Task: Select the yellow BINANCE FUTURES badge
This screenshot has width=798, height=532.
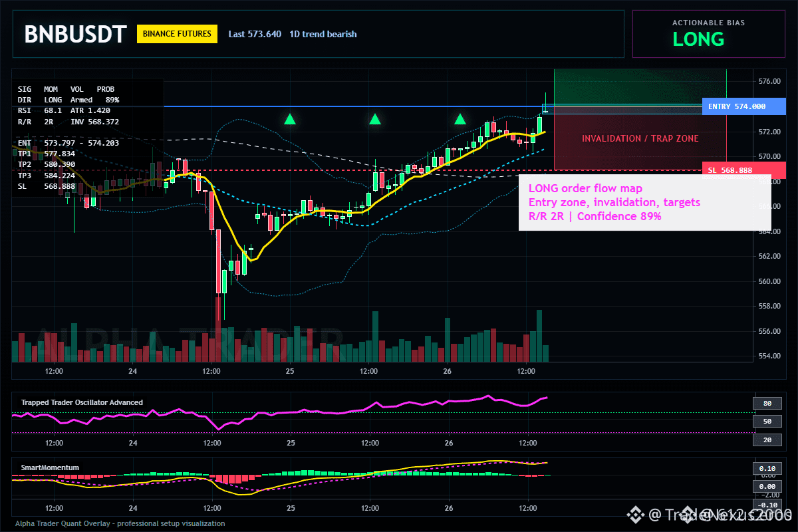Action: tap(177, 34)
